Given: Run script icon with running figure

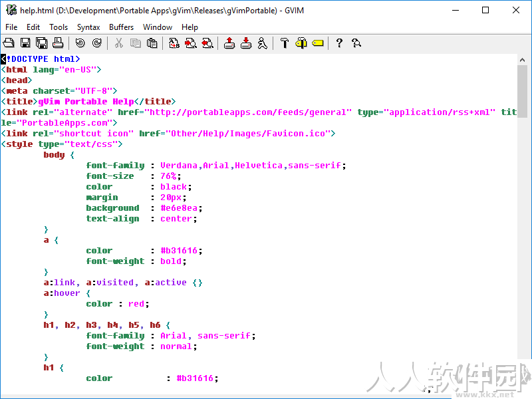Looking at the screenshot, I should [x=262, y=43].
